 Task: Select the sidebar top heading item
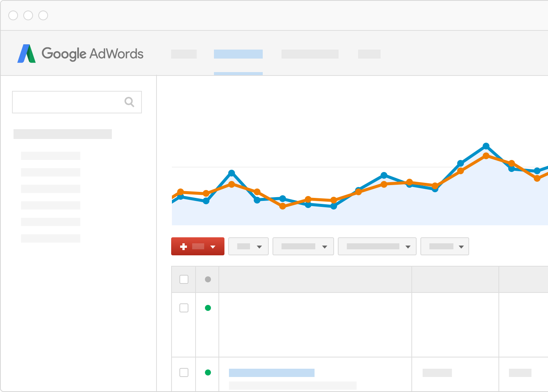(x=63, y=134)
